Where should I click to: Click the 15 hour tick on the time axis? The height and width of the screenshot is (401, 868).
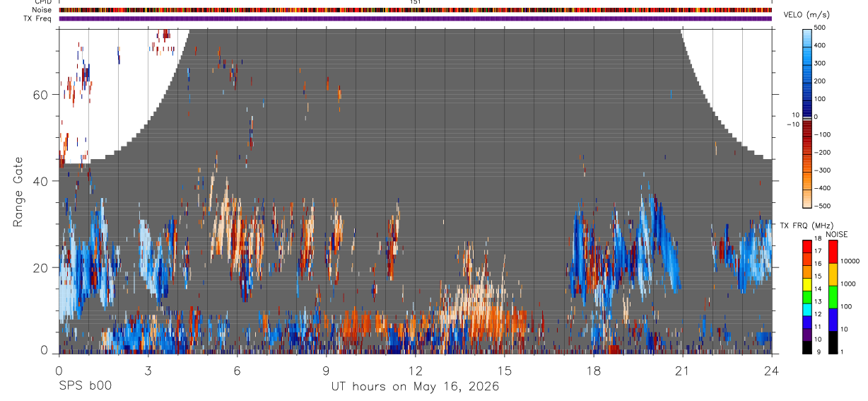504,370
